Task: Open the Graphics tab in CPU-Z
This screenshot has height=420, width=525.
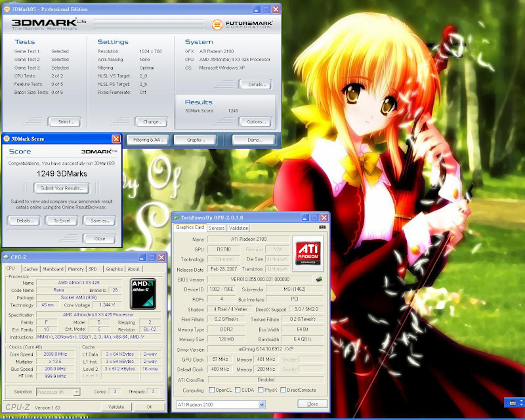Action: pyautogui.click(x=114, y=269)
